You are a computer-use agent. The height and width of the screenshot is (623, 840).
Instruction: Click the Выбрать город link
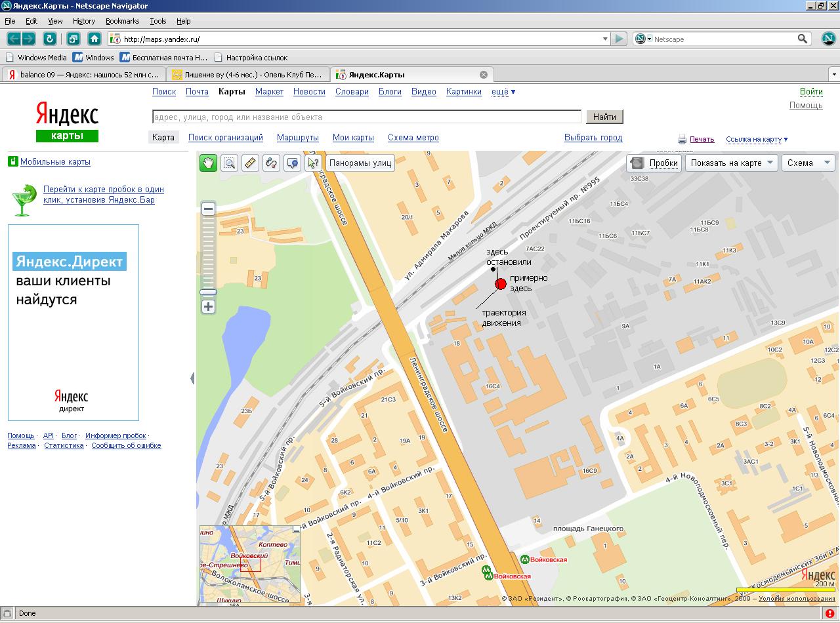[593, 138]
